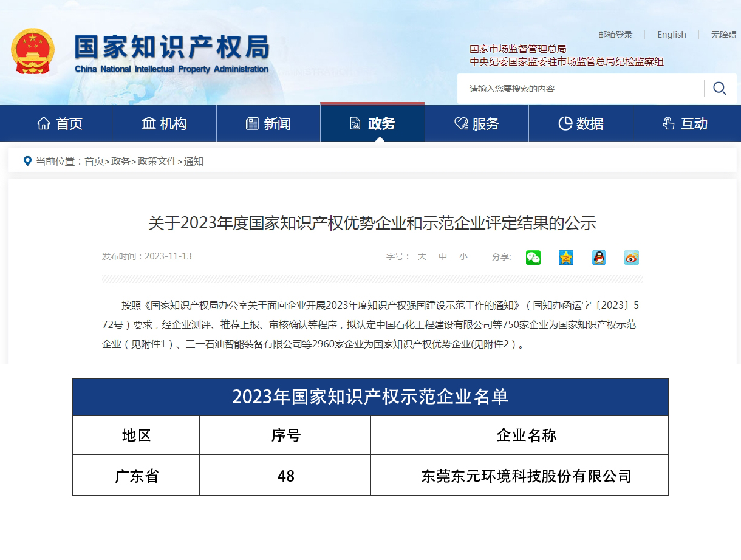Set font size to 中

[x=443, y=257]
